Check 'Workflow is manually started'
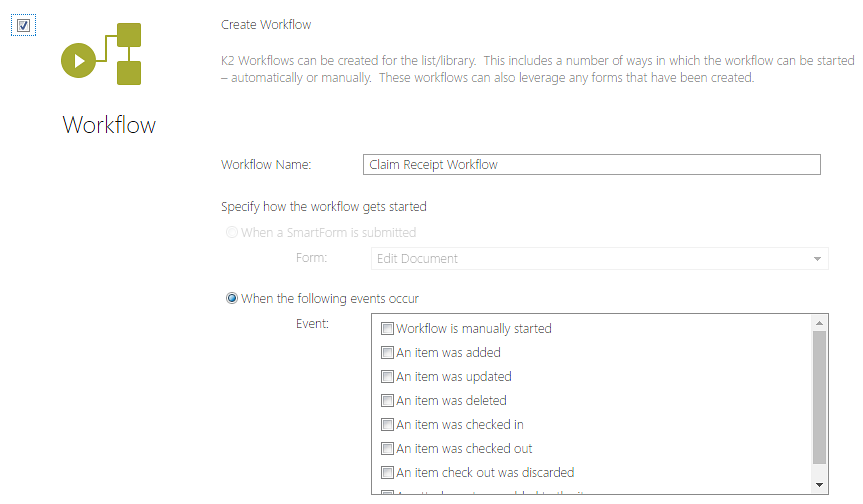The height and width of the screenshot is (504, 863). tap(388, 329)
